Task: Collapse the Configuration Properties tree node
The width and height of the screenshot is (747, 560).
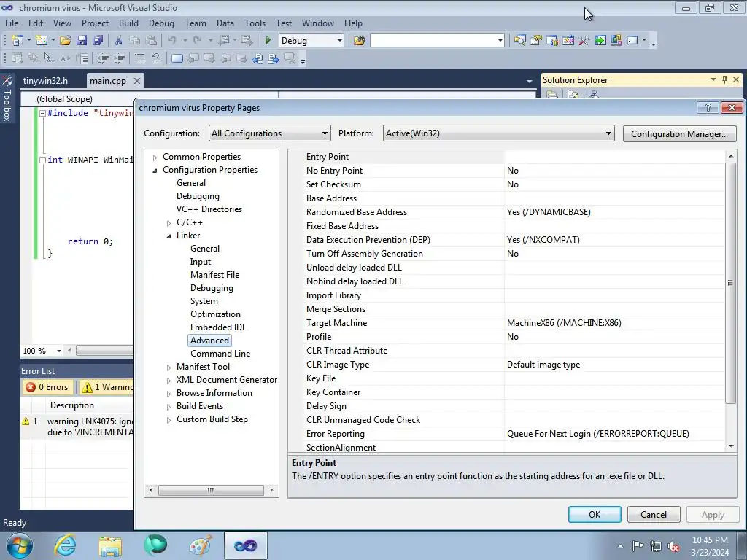Action: (155, 171)
